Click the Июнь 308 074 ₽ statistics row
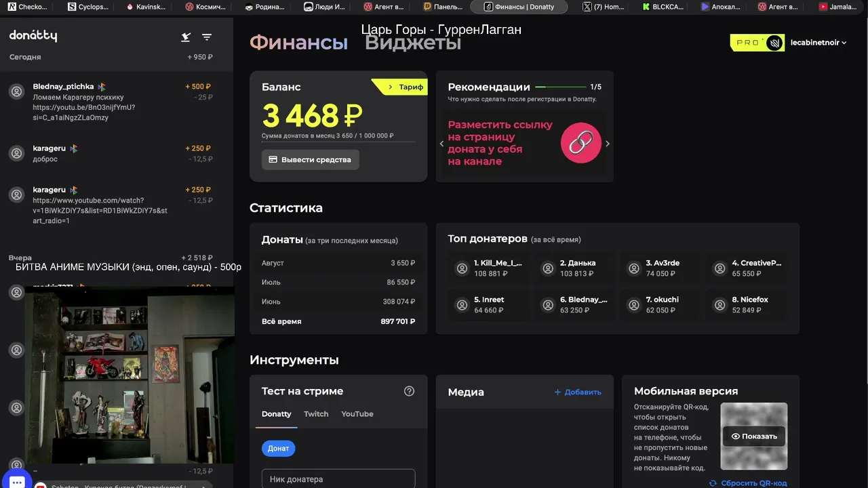 (x=338, y=302)
